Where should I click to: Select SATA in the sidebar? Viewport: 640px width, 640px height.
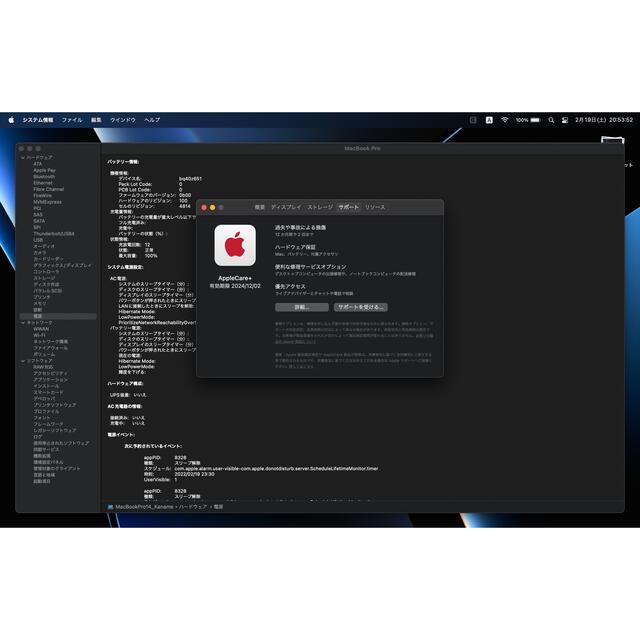[39, 221]
